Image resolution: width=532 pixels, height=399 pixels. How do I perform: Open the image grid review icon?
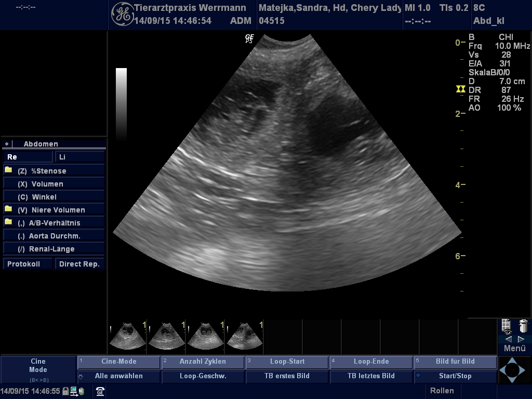point(507,326)
